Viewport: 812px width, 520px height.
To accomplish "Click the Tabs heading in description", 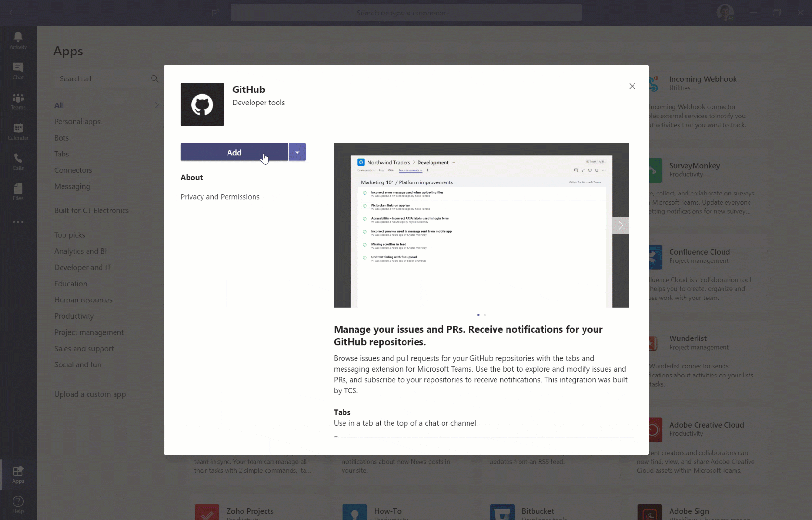I will click(x=342, y=412).
